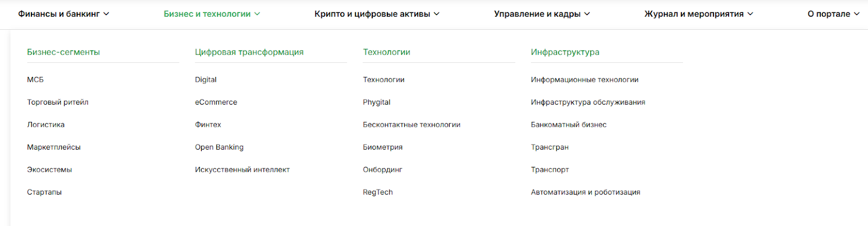Click the Автоматизация и роботизация link
Viewport: 868px width, 226px height.
pos(585,192)
